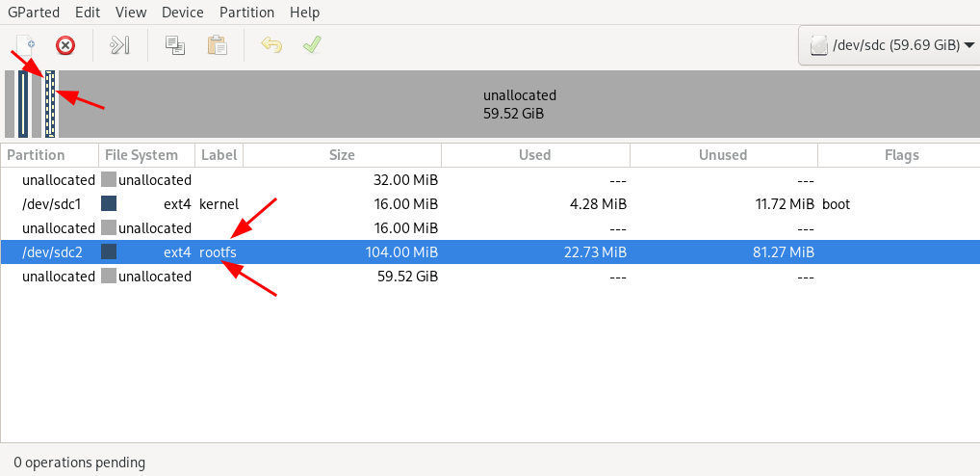Click the Copy partition toolbar icon
This screenshot has width=980, height=476.
tap(174, 45)
